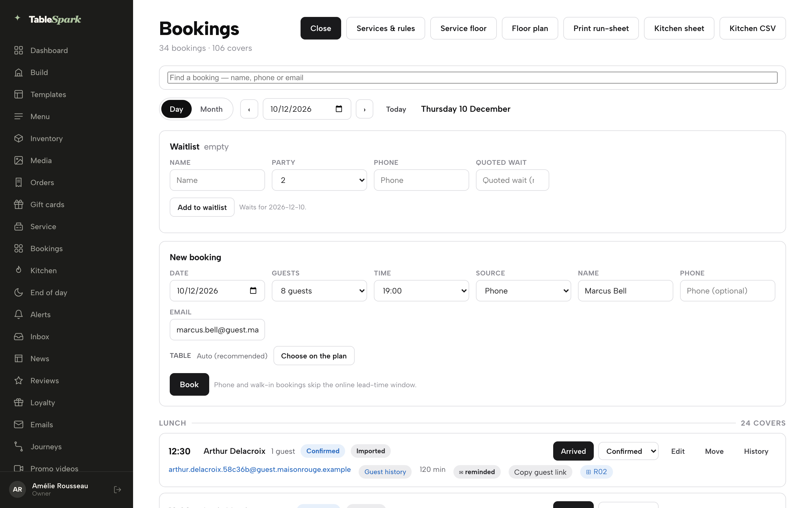Sign out using the logout icon
This screenshot has width=812, height=508.
pos(118,490)
